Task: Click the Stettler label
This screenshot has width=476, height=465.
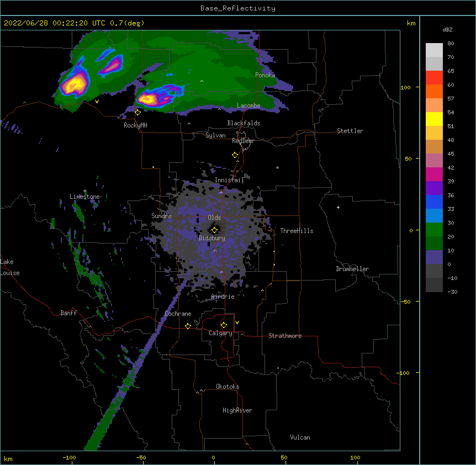Action: [350, 131]
